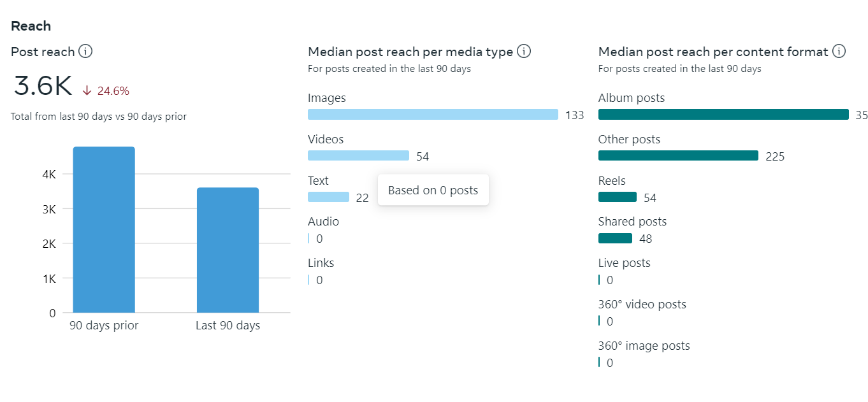Click the Links media type label

click(x=321, y=263)
